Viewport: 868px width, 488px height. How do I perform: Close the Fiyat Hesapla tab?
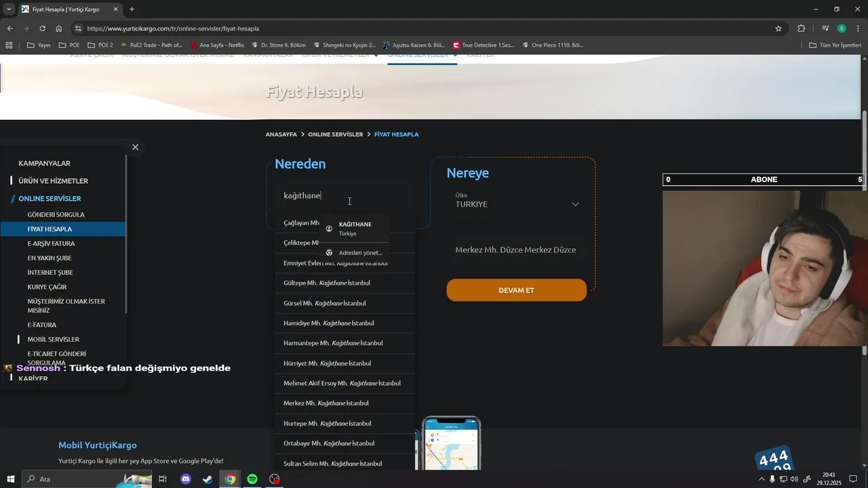point(115,9)
